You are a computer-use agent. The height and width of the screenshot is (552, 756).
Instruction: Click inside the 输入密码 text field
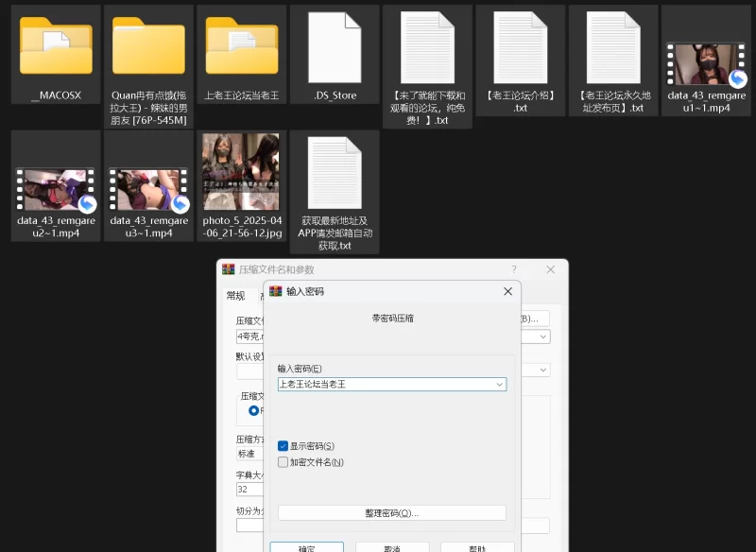tap(383, 385)
